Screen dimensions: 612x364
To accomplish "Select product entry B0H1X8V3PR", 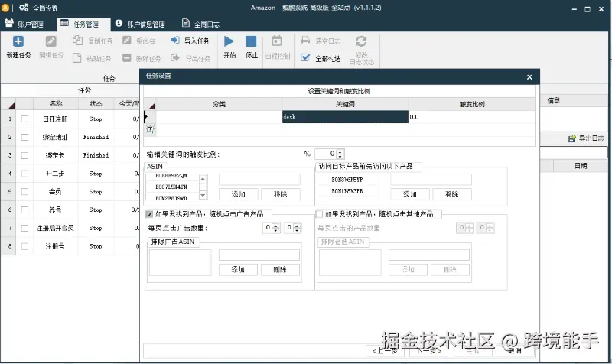I will coord(347,191).
